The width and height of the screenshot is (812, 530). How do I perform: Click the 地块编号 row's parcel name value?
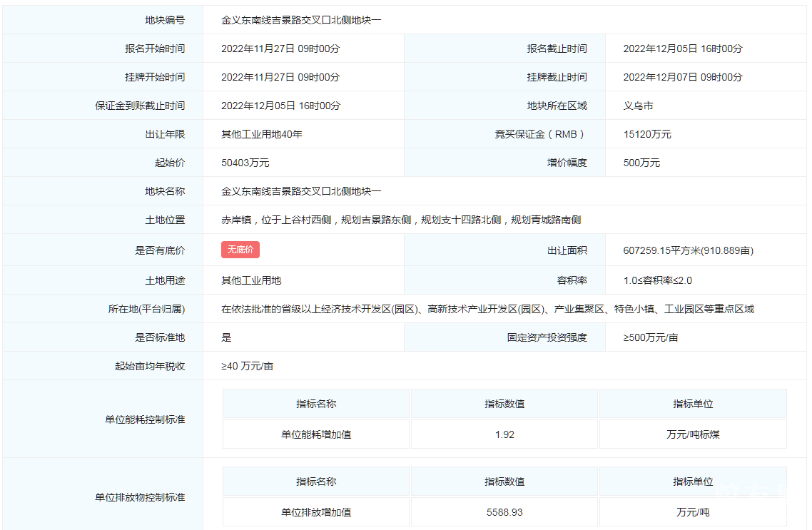(x=301, y=20)
